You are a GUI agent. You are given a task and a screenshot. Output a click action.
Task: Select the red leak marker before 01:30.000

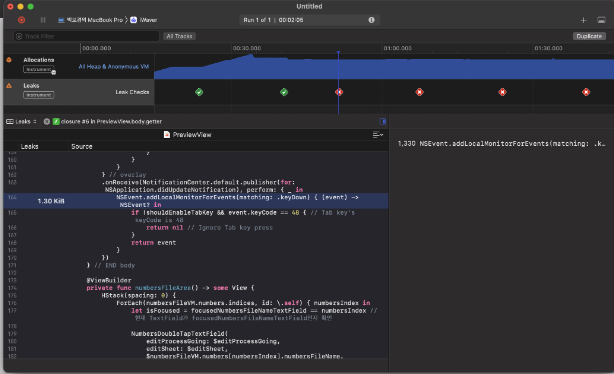coord(502,92)
